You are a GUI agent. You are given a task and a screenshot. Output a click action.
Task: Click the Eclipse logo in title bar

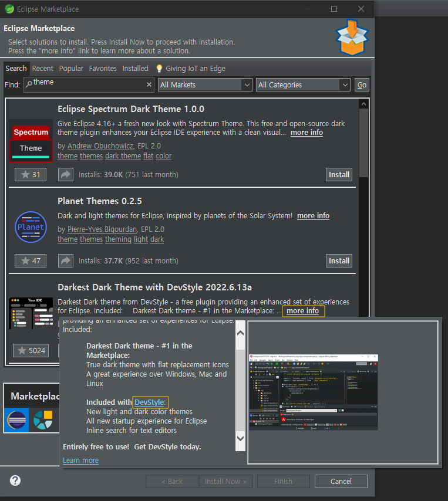[9, 9]
